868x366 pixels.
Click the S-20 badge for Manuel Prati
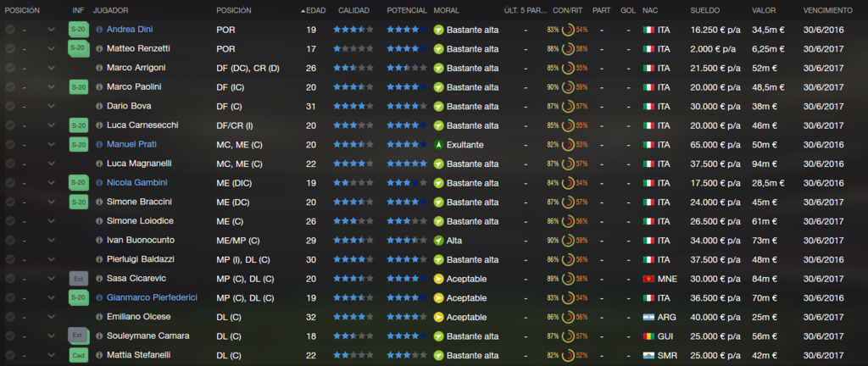(78, 145)
